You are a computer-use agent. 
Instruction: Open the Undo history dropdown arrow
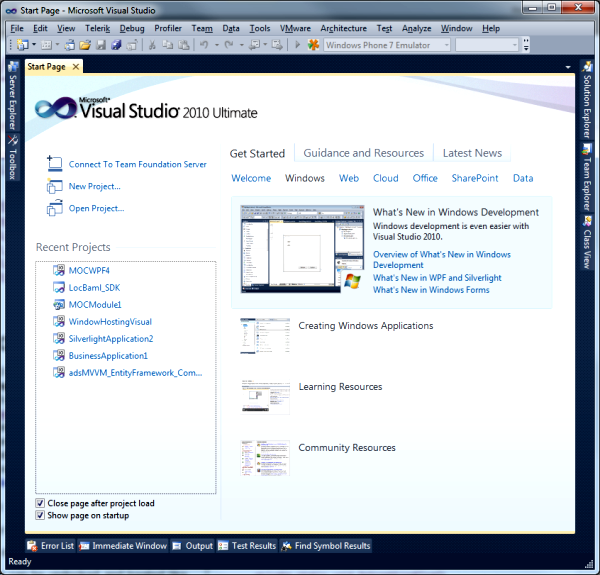[x=217, y=45]
